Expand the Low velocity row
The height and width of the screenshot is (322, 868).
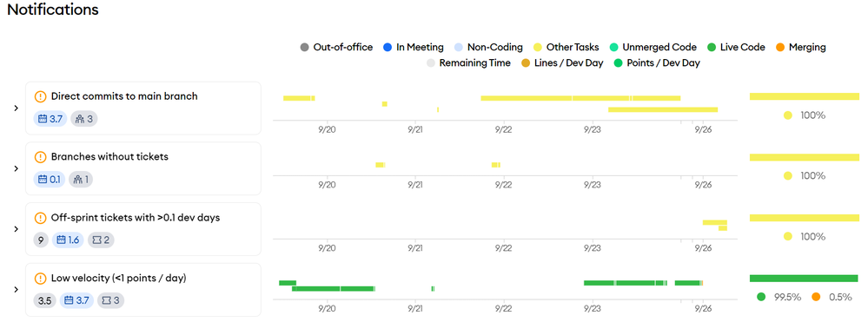click(16, 289)
